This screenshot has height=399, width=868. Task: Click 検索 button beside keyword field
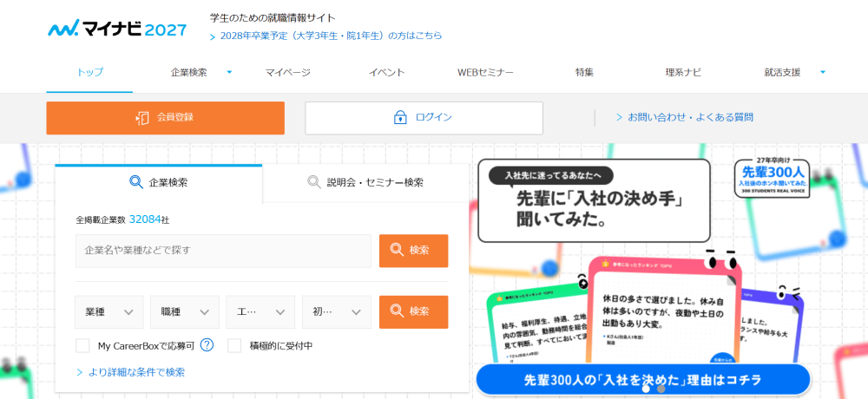413,251
